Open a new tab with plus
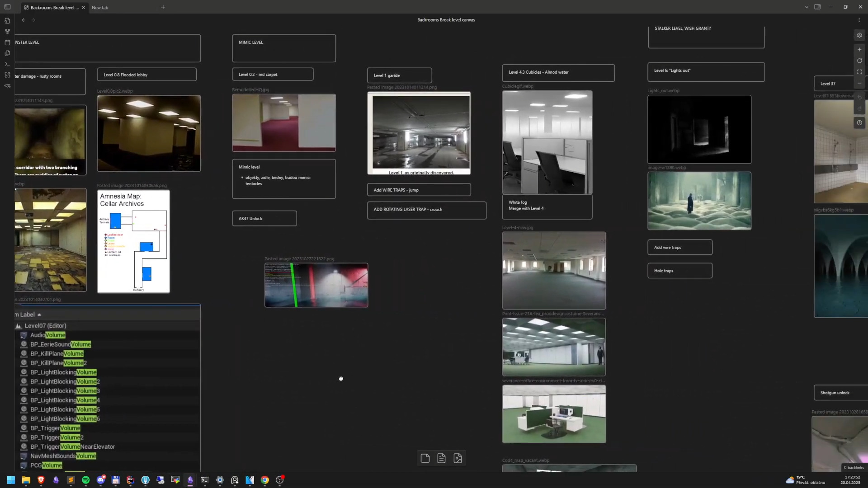The image size is (868, 488). tap(163, 7)
